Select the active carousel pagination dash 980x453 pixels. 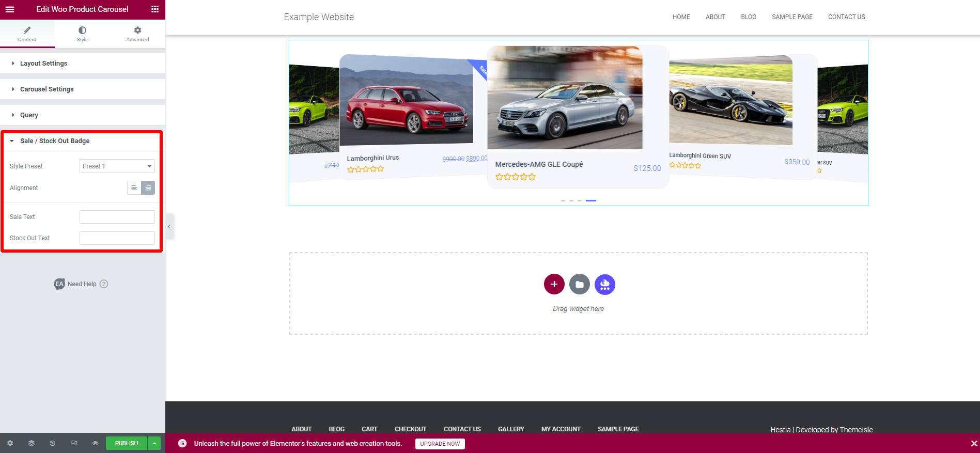591,200
